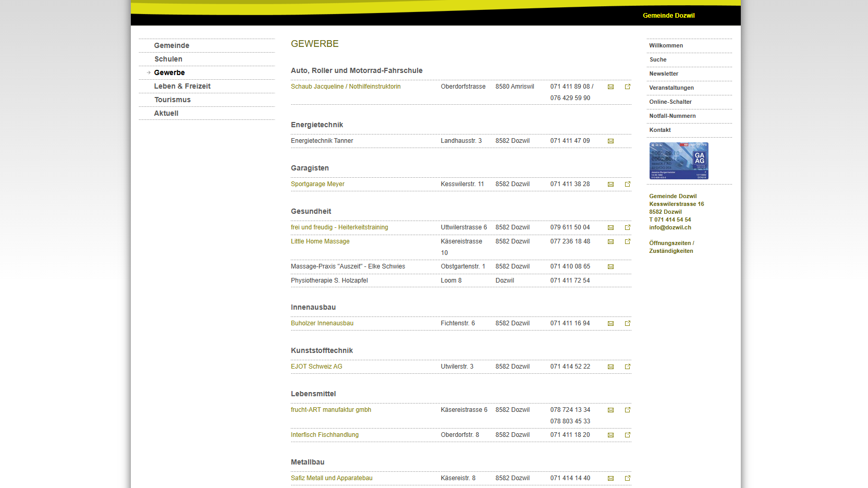Screen dimensions: 868x488
Task: Click Gemeinde Dozwil header title
Action: point(668,16)
